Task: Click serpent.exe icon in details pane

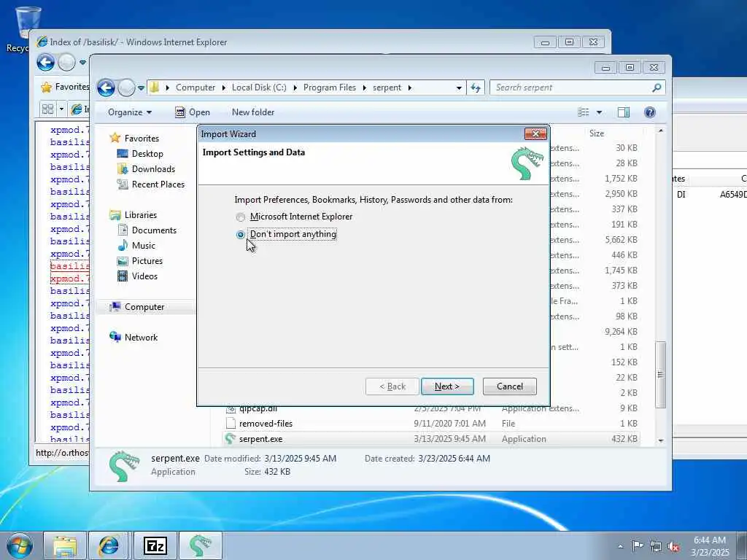Action: (124, 466)
